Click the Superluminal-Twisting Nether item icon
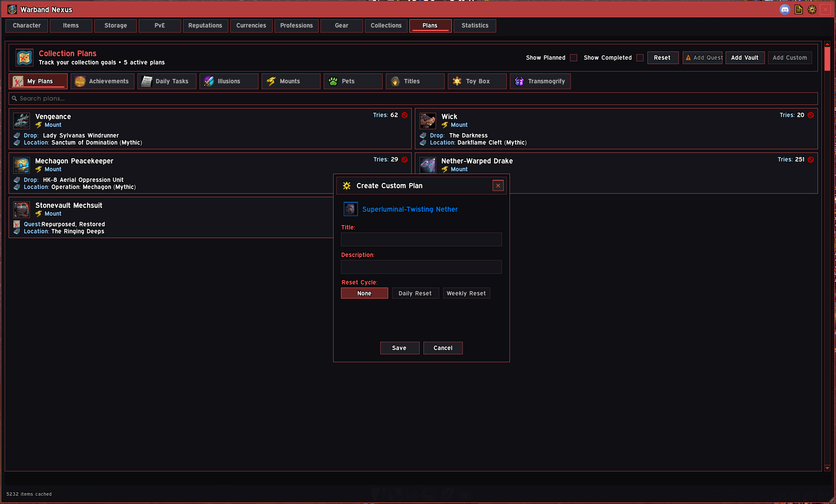This screenshot has width=836, height=504. (351, 209)
